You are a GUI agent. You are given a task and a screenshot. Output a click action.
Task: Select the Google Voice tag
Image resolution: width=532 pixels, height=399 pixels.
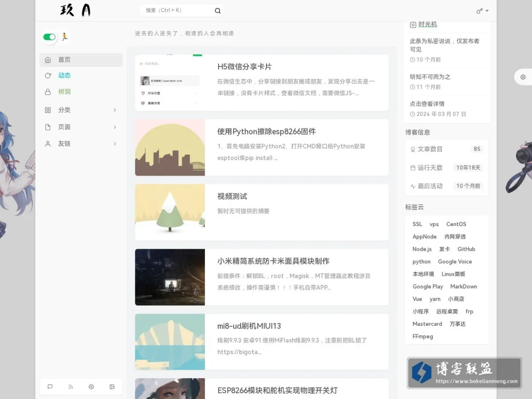[455, 262]
